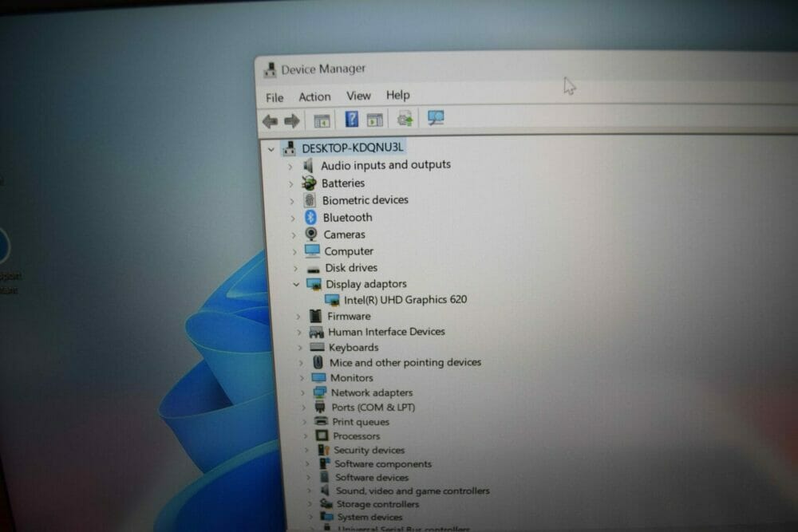Click the icon beside Intel(R) UHD Graphics 620
The width and height of the screenshot is (798, 532).
click(332, 300)
